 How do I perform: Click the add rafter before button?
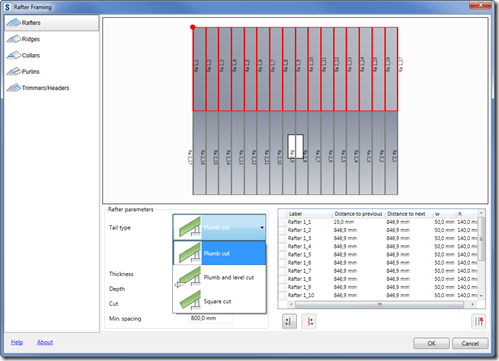(289, 322)
